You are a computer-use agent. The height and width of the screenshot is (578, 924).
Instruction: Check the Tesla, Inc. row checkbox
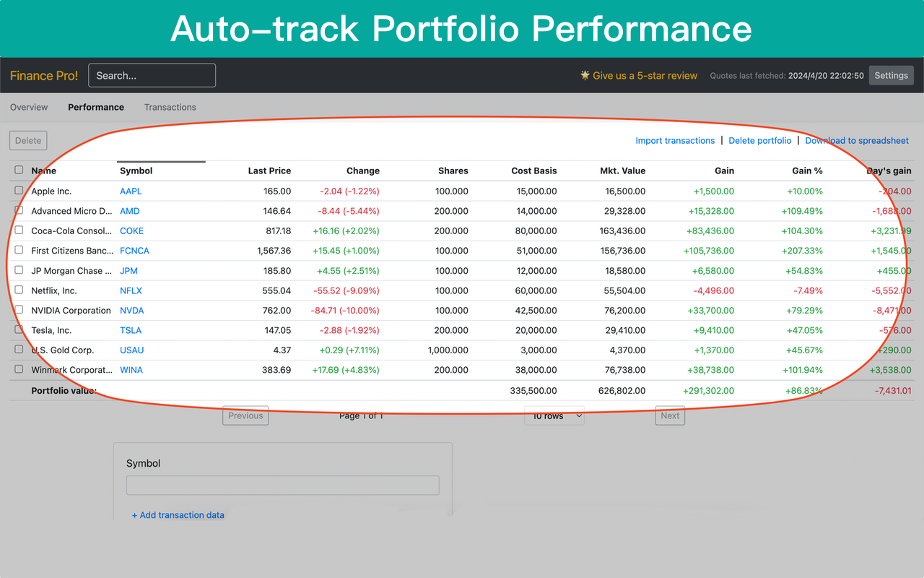pyautogui.click(x=19, y=329)
